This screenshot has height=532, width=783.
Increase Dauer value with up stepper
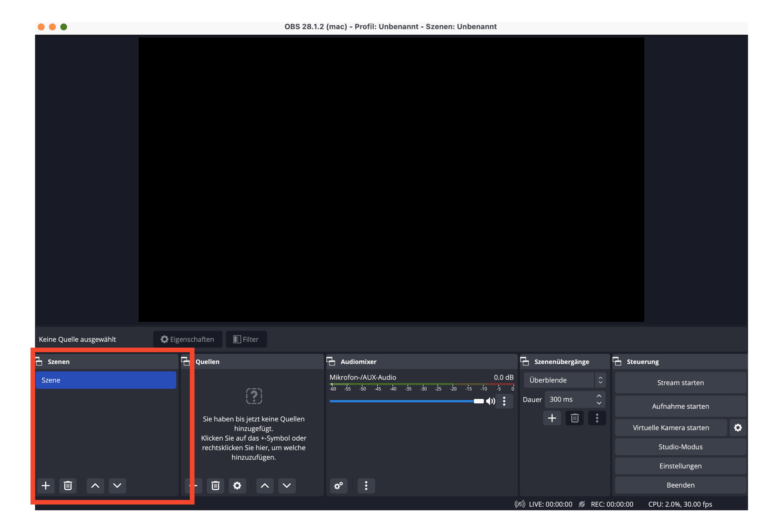599,396
